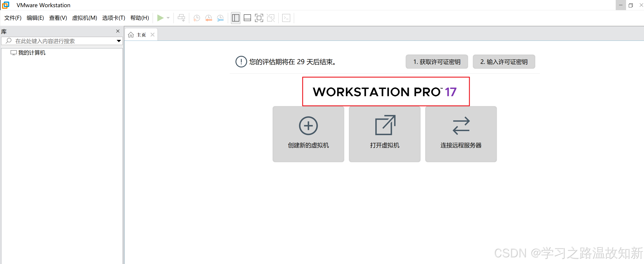
Task: Open the 文件(F) menu
Action: (13, 18)
